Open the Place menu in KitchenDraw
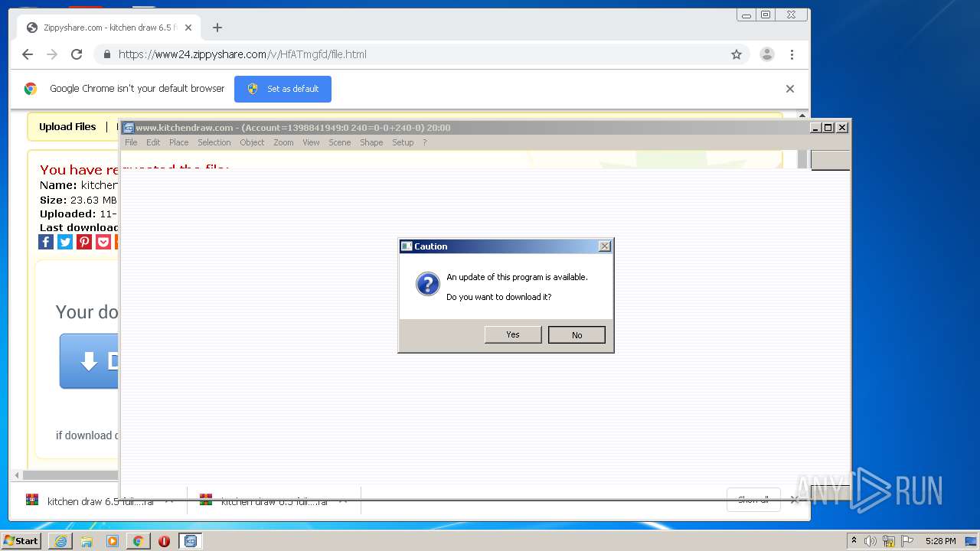Viewport: 980px width, 551px height. [x=178, y=142]
